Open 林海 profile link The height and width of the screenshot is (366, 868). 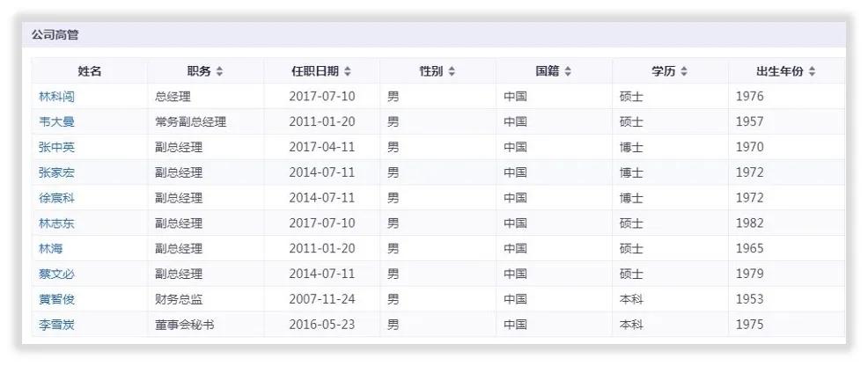click(x=51, y=249)
